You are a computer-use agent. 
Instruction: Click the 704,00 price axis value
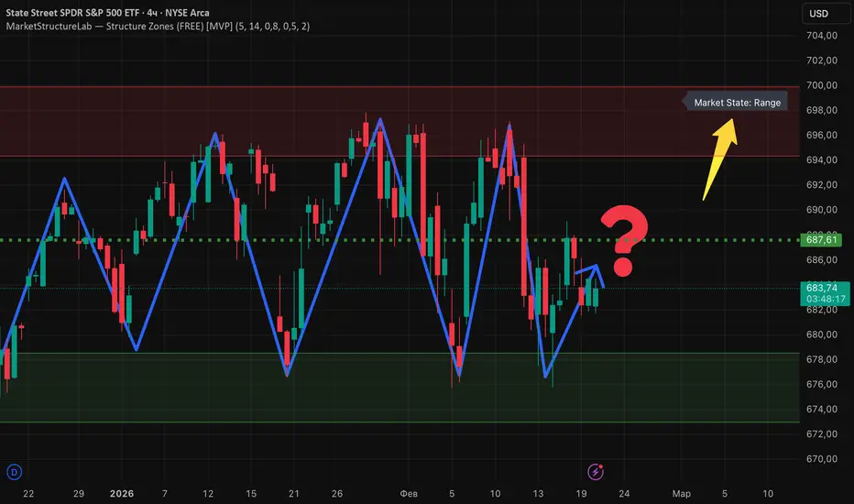pyautogui.click(x=821, y=36)
